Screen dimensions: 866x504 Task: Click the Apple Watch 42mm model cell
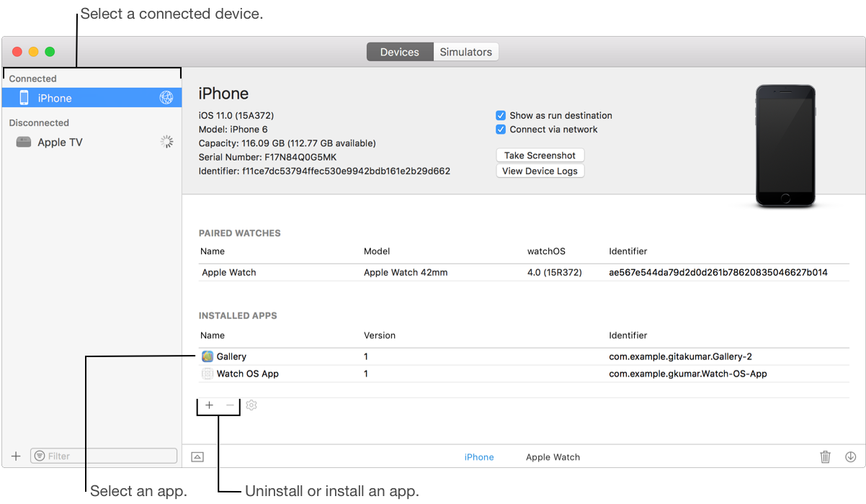coord(406,273)
